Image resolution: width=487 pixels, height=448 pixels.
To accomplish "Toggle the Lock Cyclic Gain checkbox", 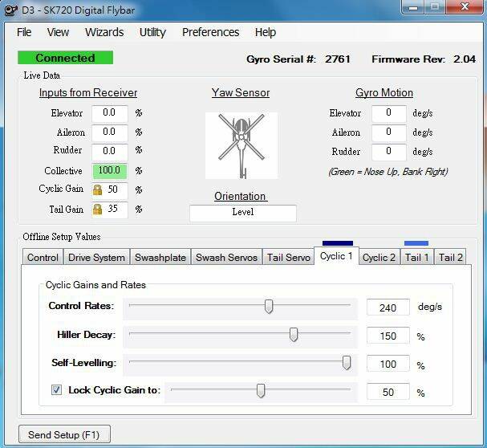I will click(x=56, y=389).
